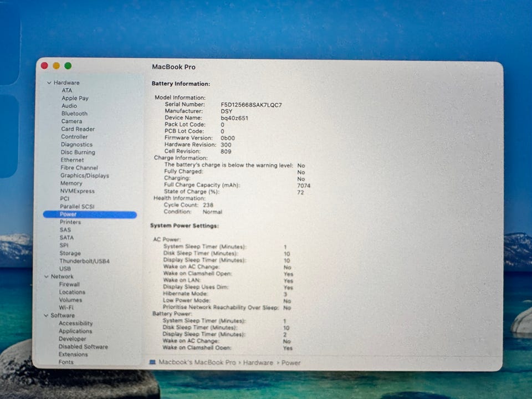532x399 pixels.
Task: Click serial number F5D125668SAK7LQC7
Action: pos(251,105)
